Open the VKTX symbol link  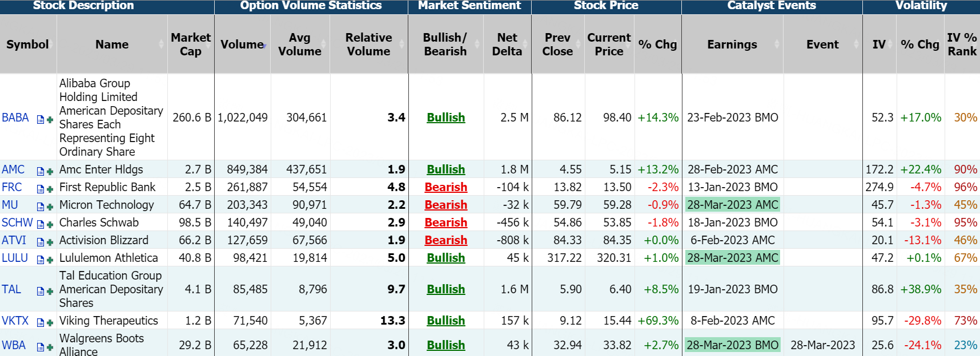[x=15, y=321]
